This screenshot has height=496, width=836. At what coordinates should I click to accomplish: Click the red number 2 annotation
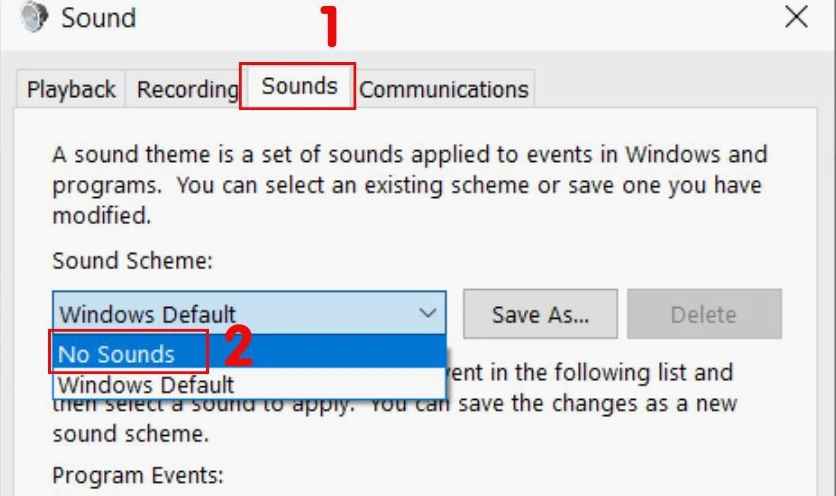coord(239,345)
